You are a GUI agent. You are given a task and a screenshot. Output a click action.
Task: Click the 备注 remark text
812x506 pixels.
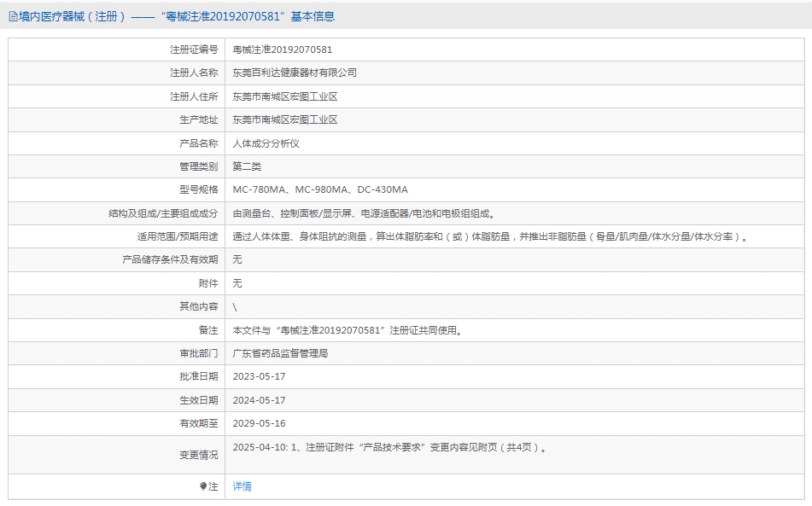click(x=348, y=330)
